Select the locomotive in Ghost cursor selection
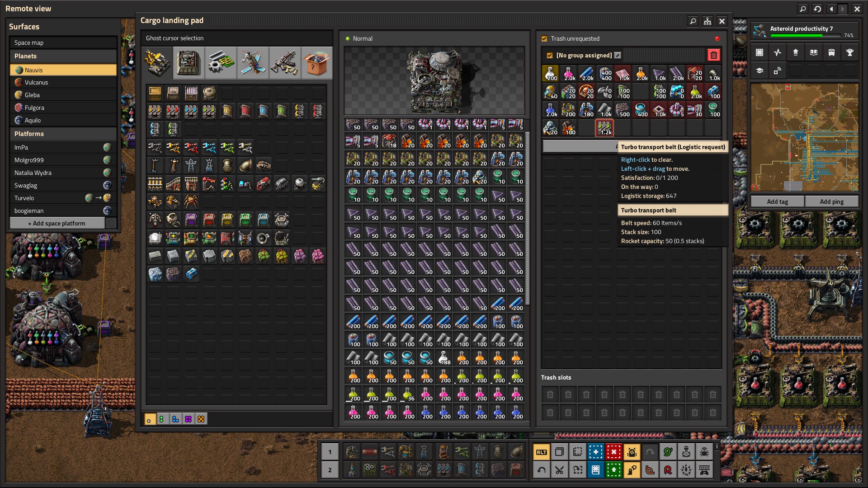The height and width of the screenshot is (488, 868). (x=264, y=183)
